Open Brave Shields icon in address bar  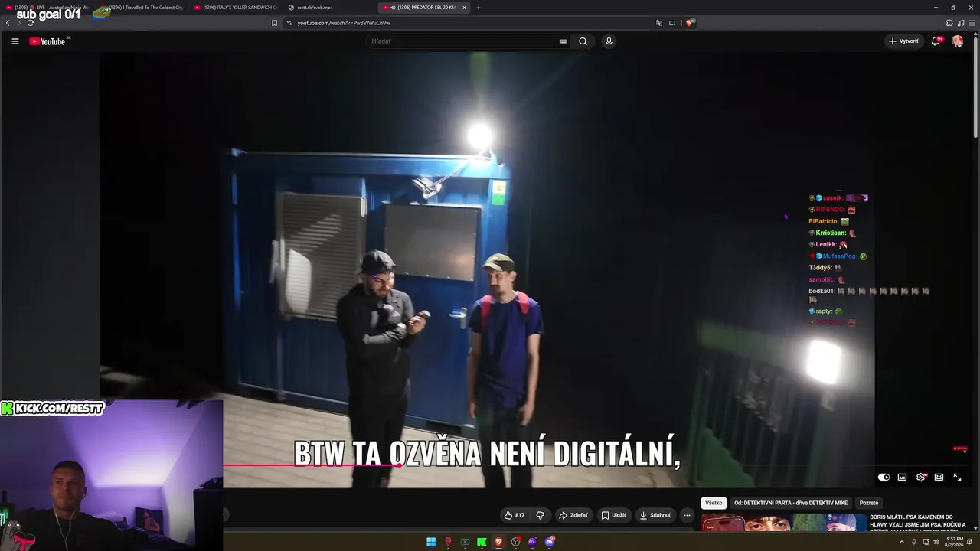690,23
